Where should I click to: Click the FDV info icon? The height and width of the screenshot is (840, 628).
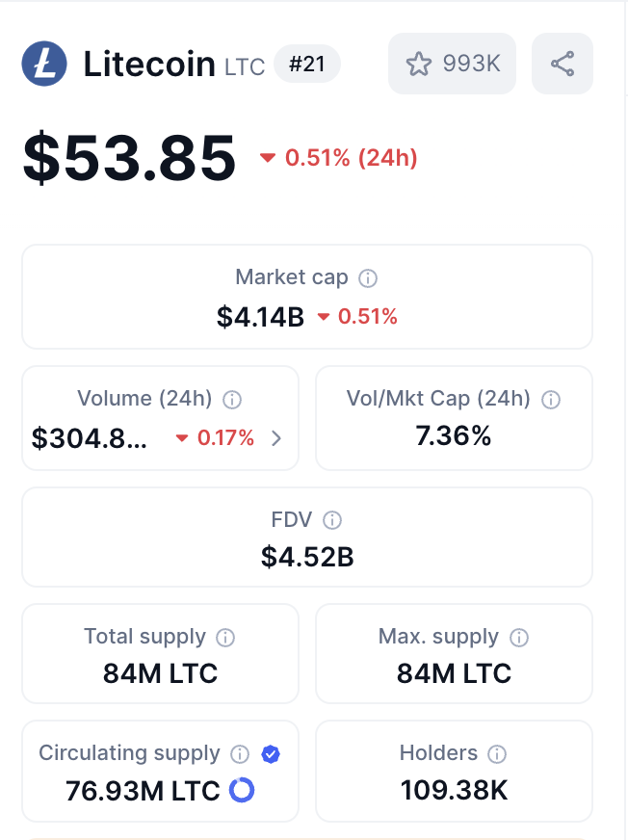332,519
